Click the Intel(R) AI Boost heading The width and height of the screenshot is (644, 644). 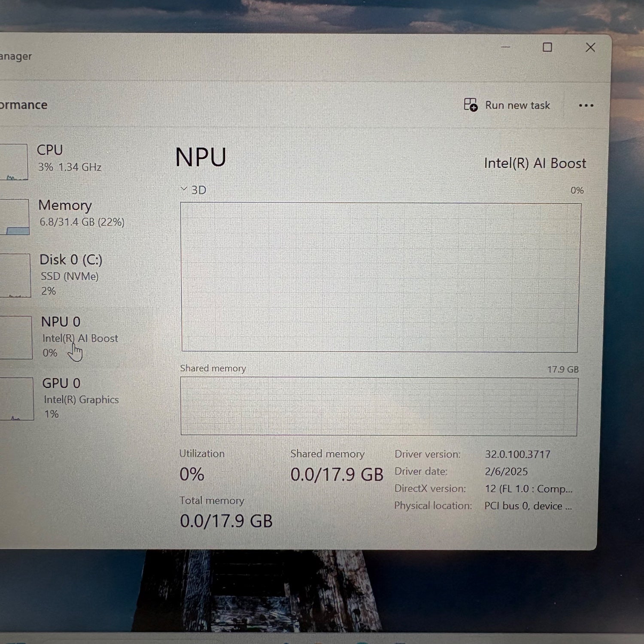pos(535,164)
